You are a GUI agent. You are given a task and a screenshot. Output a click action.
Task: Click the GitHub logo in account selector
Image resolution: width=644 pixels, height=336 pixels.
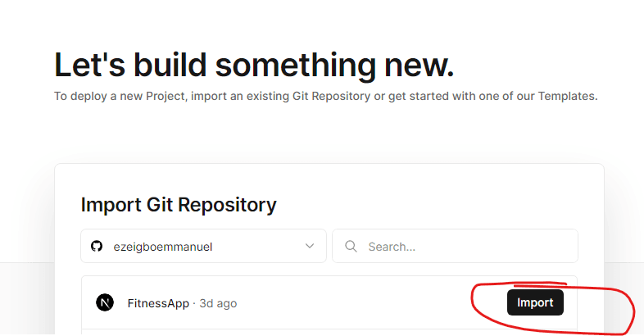tap(97, 246)
